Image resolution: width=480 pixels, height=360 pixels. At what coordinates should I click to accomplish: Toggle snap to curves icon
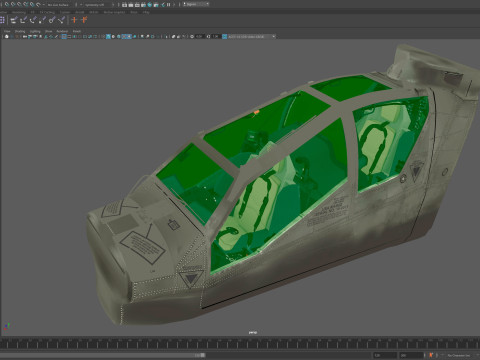tap(13, 5)
